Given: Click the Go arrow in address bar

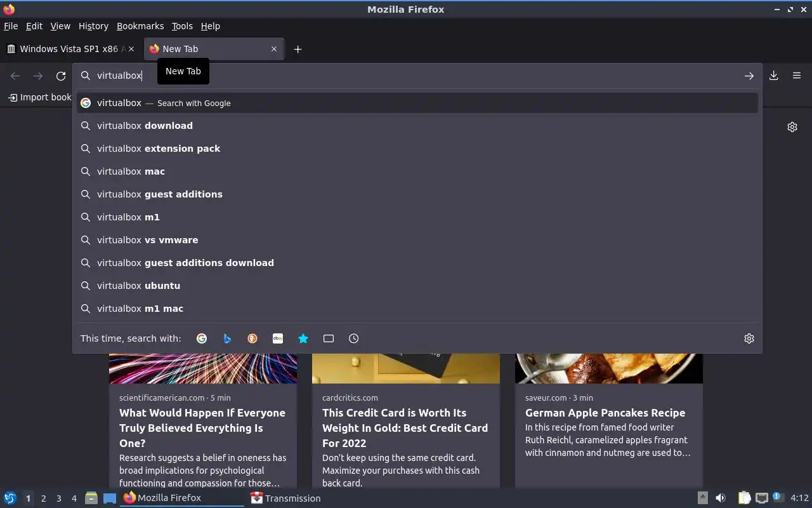Looking at the screenshot, I should (x=749, y=76).
